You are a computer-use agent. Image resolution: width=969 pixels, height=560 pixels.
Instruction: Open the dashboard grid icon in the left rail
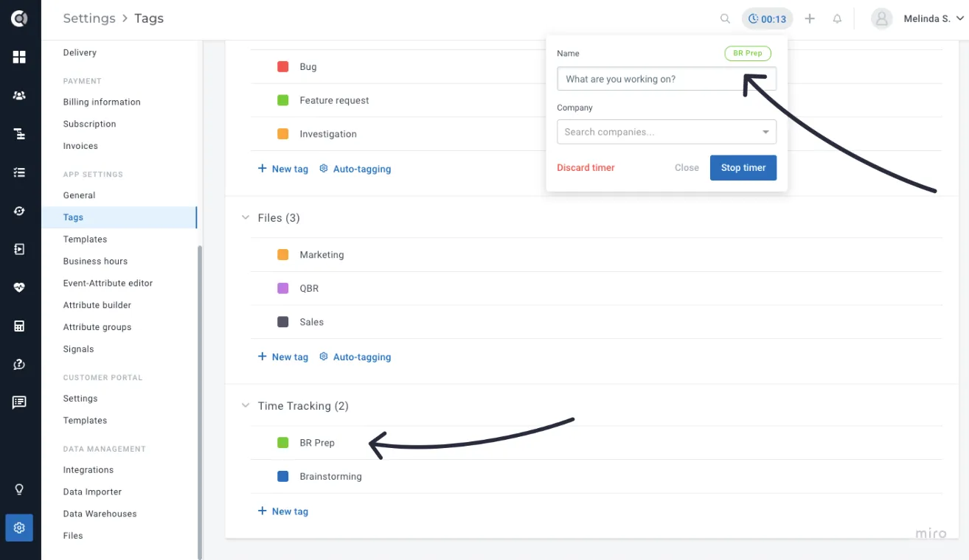click(x=19, y=57)
